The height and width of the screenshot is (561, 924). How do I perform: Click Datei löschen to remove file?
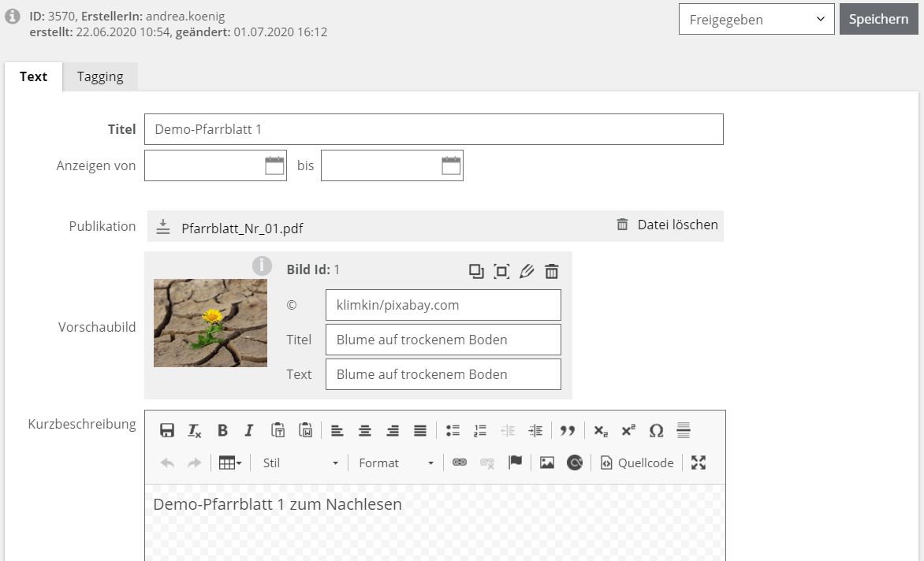667,225
